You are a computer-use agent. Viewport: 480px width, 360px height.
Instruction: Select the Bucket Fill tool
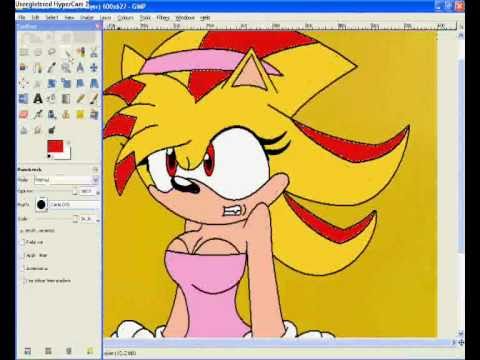click(x=52, y=99)
